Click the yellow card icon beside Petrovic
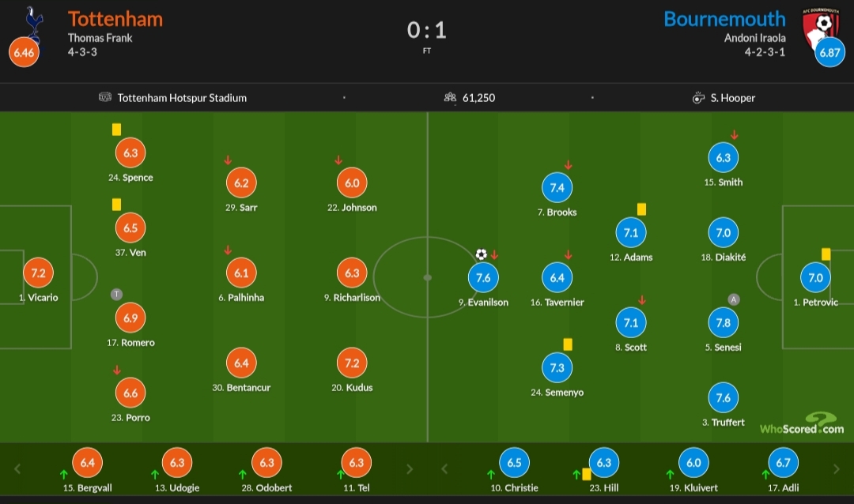Image resolution: width=854 pixels, height=504 pixels. point(826,254)
